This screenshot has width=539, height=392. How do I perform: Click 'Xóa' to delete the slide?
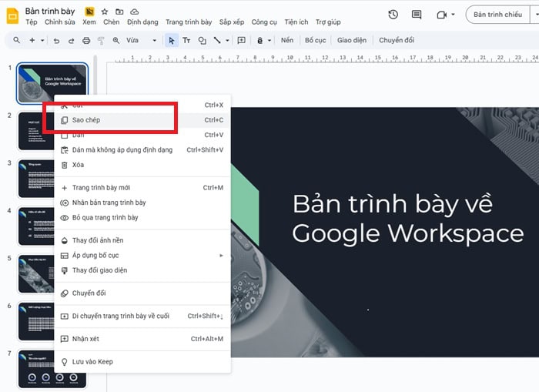(x=78, y=165)
